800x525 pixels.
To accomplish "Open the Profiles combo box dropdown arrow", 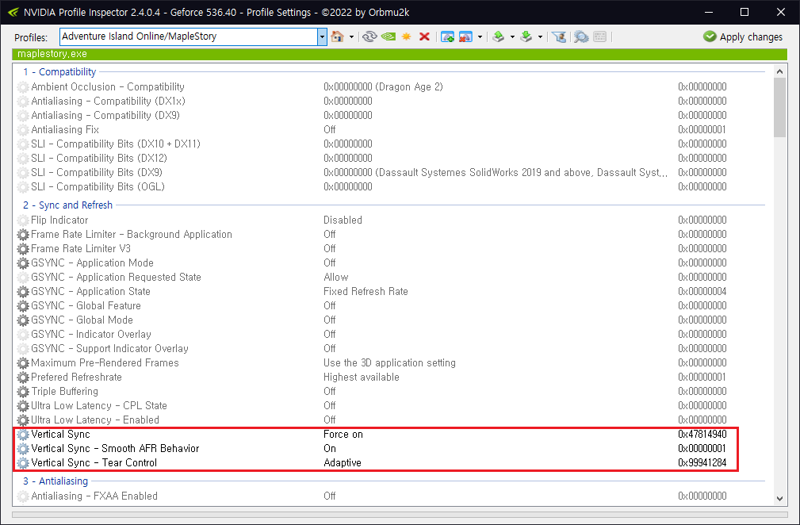I will (322, 37).
